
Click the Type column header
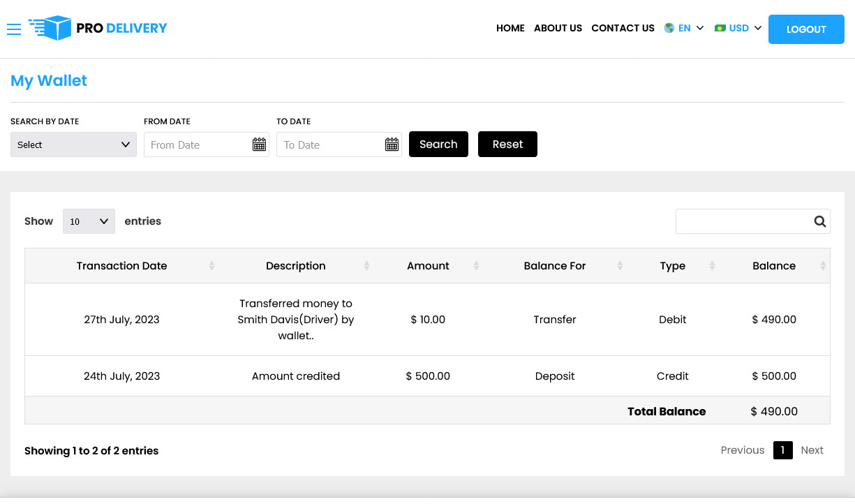[673, 266]
